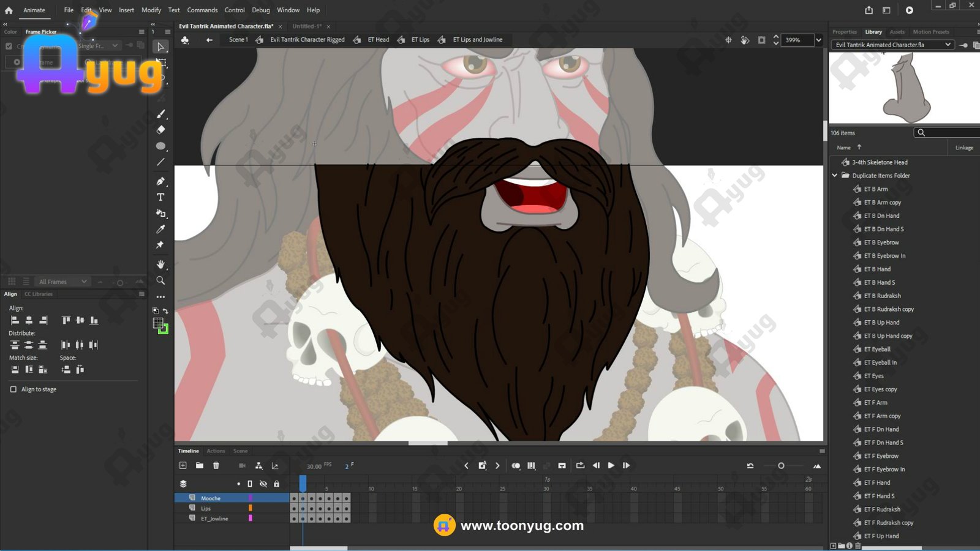Open the Modify menu

click(x=151, y=10)
